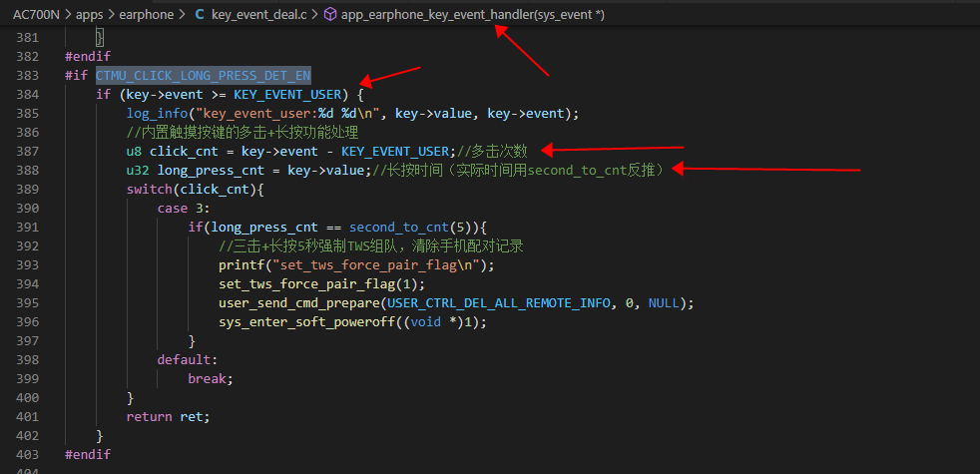Click #endif on line 403
980x474 pixels.
pos(88,454)
